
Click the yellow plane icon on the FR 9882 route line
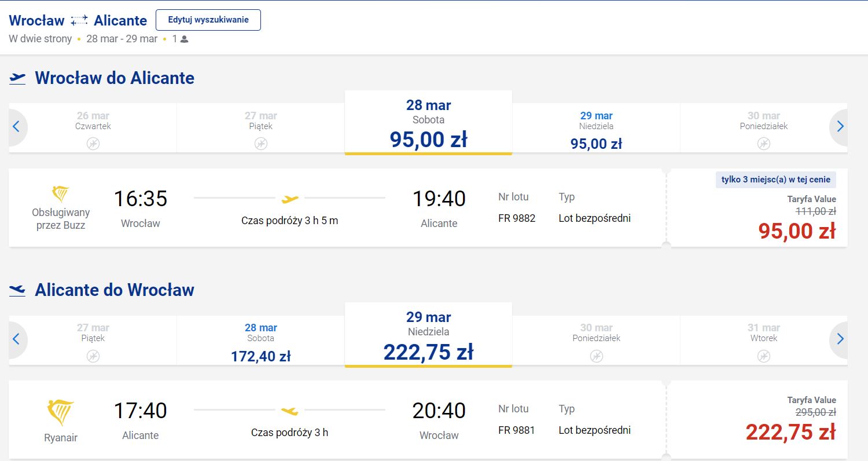pyautogui.click(x=290, y=199)
